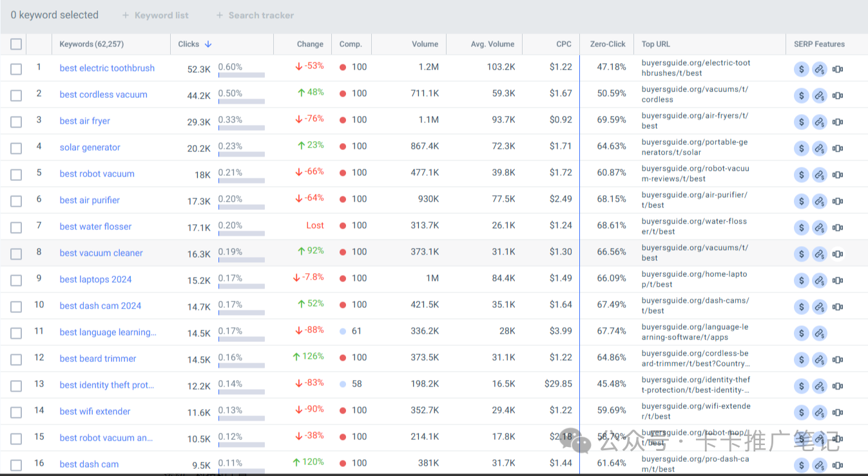Select the checkbox for best water flosser
The image size is (868, 476).
point(16,227)
